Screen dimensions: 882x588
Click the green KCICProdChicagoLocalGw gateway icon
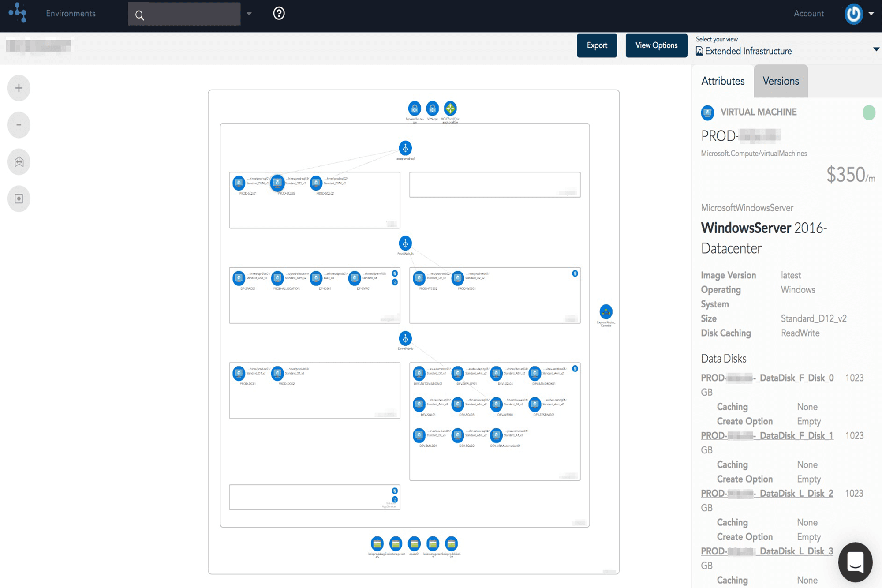(x=450, y=109)
